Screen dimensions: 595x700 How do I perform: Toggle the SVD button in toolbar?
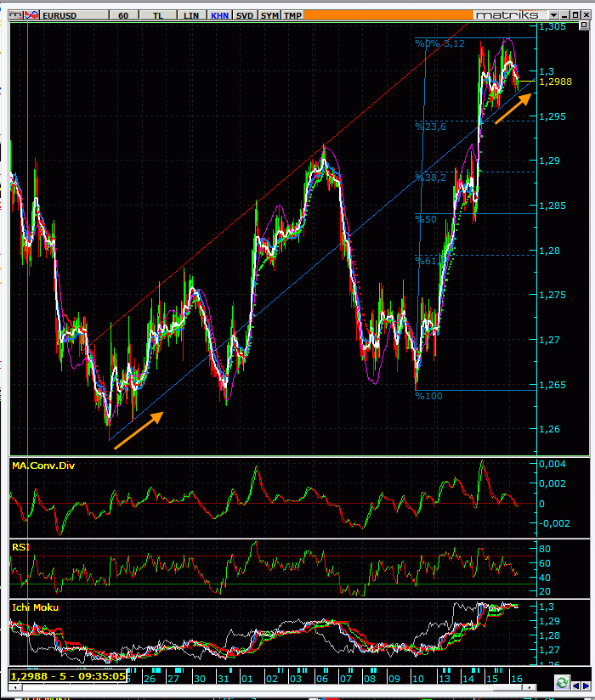pyautogui.click(x=245, y=15)
